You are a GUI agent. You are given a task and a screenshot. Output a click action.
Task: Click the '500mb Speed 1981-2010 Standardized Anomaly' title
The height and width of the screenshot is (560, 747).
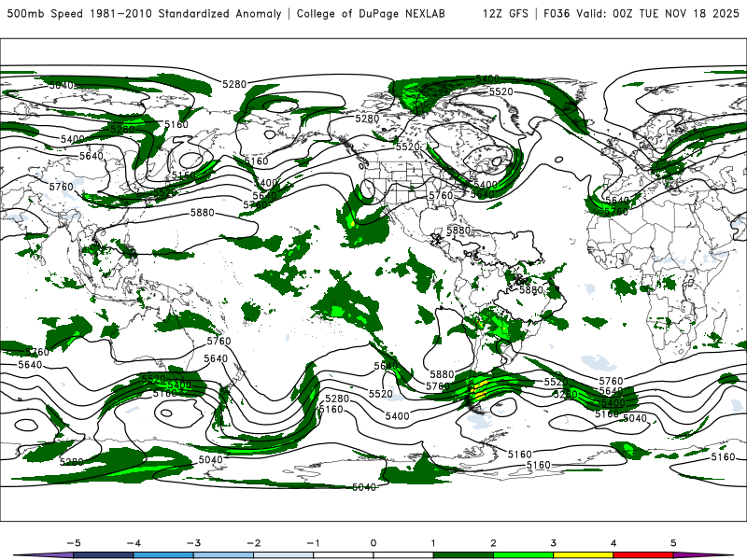(145, 14)
